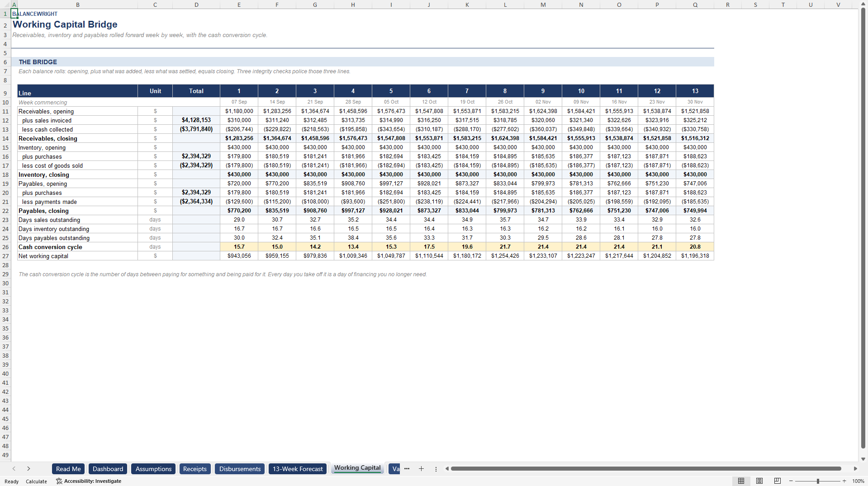The image size is (868, 486).
Task: Adjust the zoom slider handle
Action: pyautogui.click(x=818, y=481)
